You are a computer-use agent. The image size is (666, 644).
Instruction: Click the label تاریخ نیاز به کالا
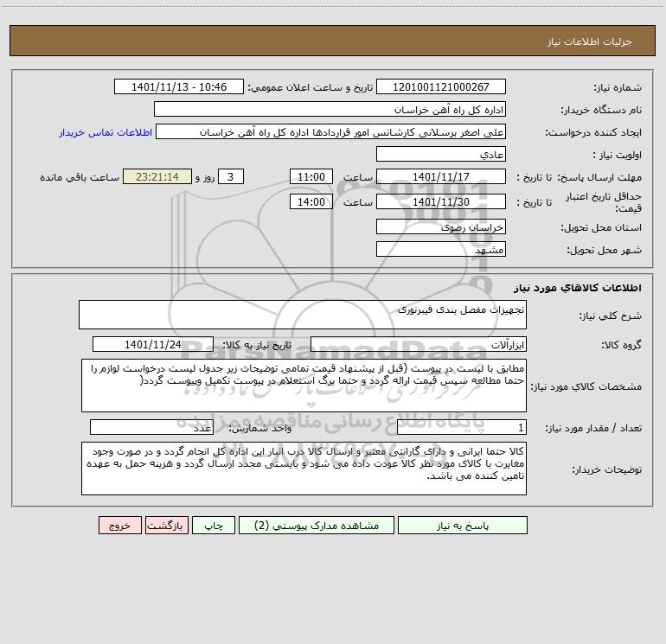258,345
